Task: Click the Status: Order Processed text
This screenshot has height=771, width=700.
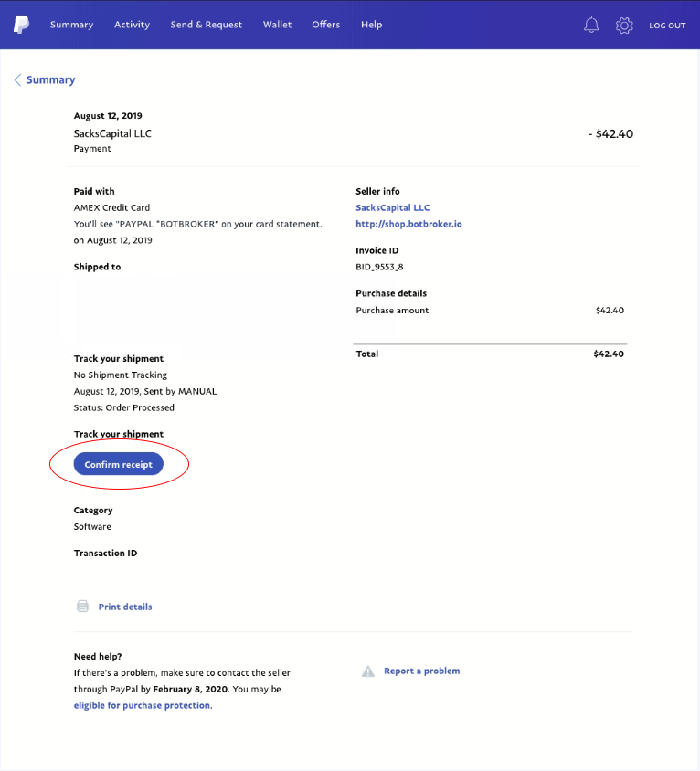Action: 124,407
